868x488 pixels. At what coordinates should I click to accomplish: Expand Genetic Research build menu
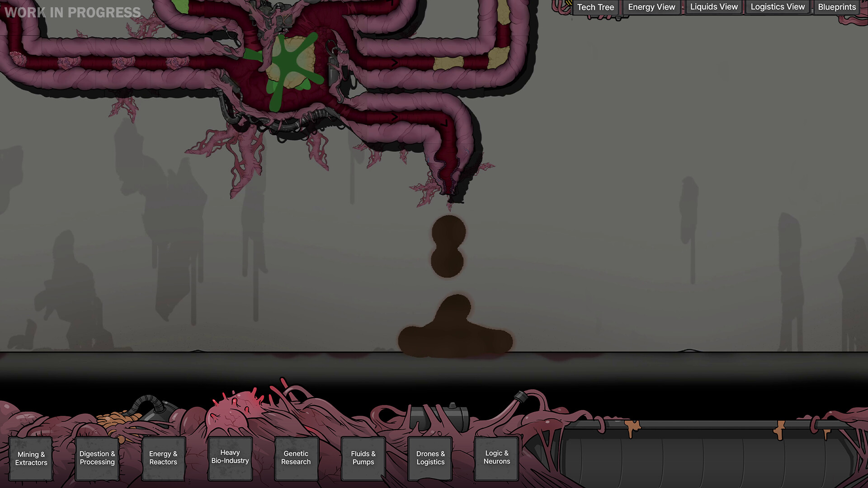[296, 458]
